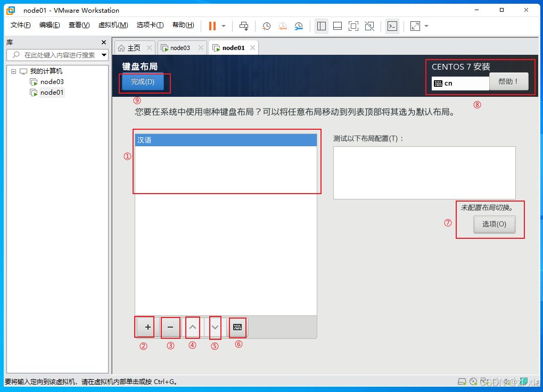
Task: Close the node03 tab
Action: coord(201,48)
